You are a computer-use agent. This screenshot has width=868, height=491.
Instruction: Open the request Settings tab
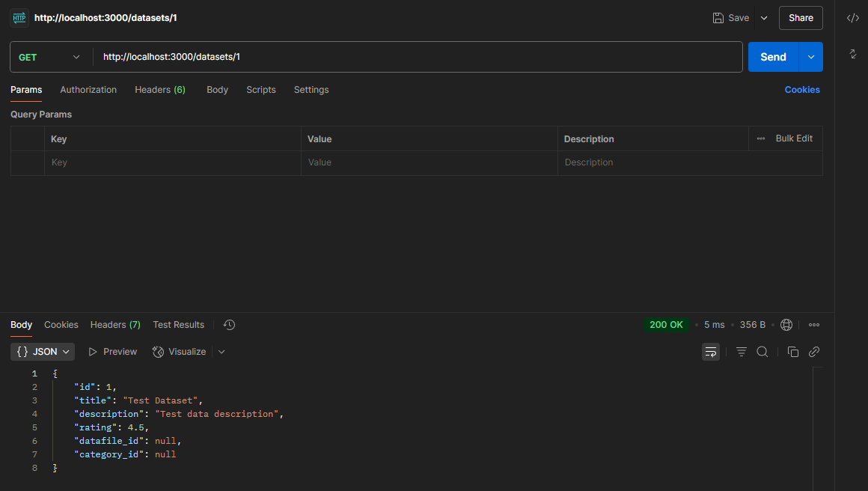point(311,90)
